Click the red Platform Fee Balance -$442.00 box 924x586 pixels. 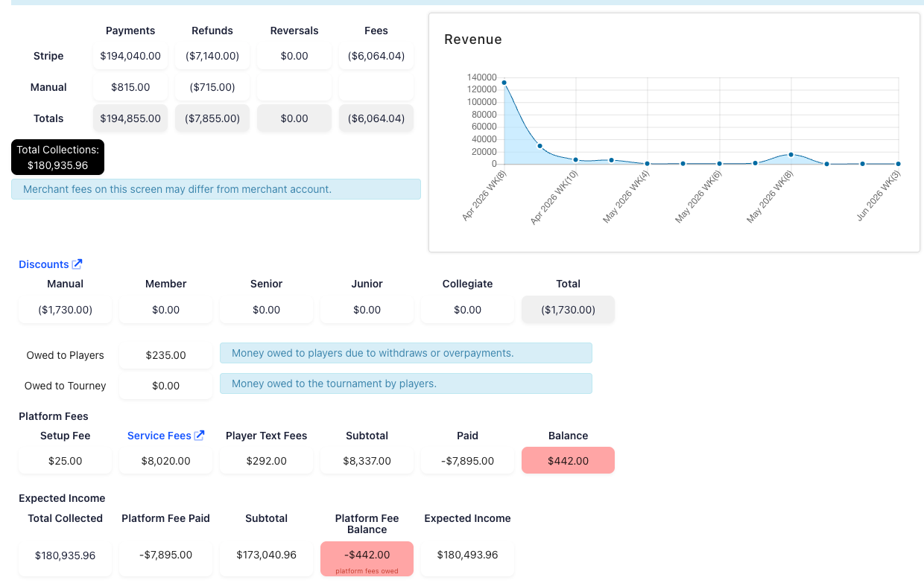click(367, 558)
